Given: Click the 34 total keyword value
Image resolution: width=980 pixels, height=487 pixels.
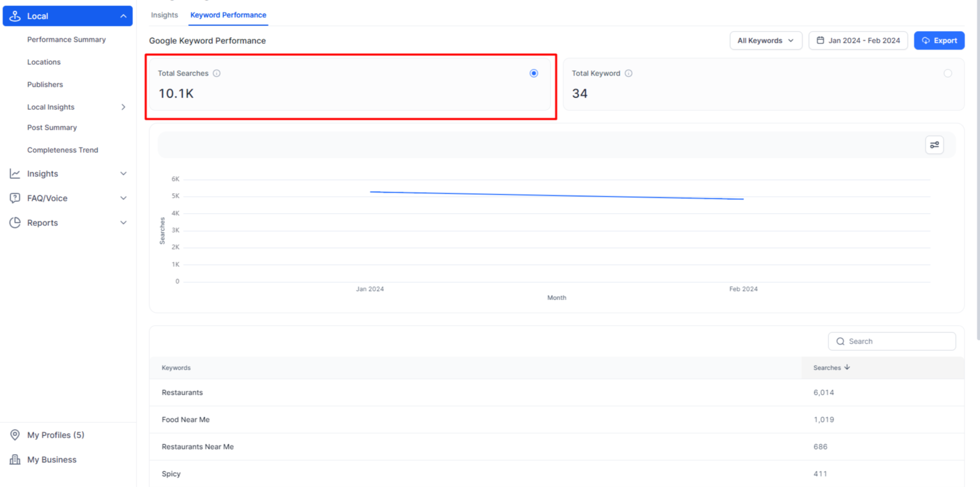Looking at the screenshot, I should click(x=580, y=94).
